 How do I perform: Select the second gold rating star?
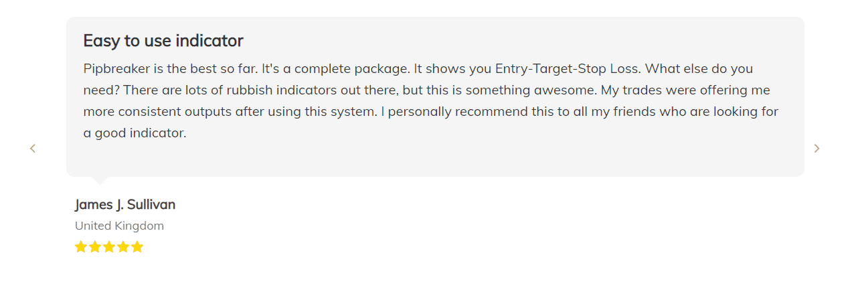95,247
